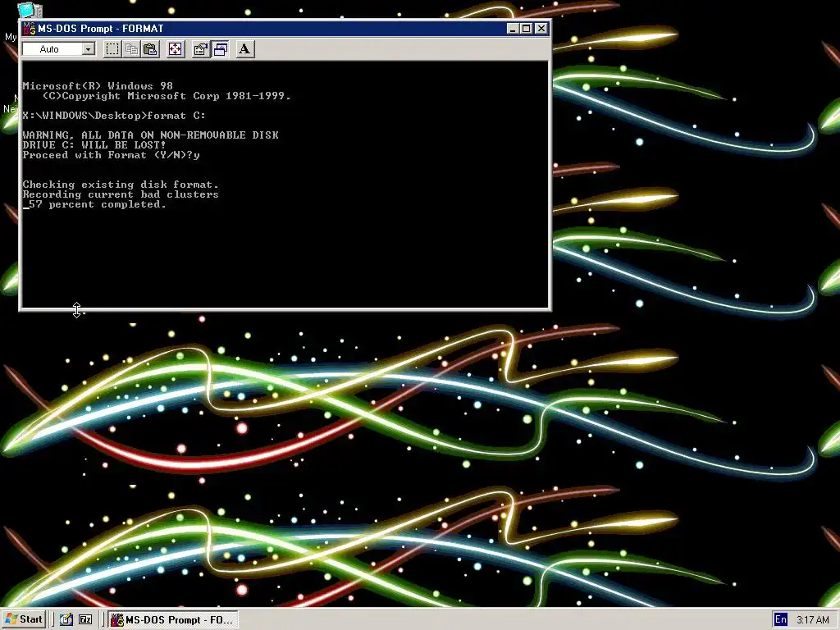Click 'WARNING, ALL DATA ON NON-REMOVABLE DISK' line

click(151, 135)
